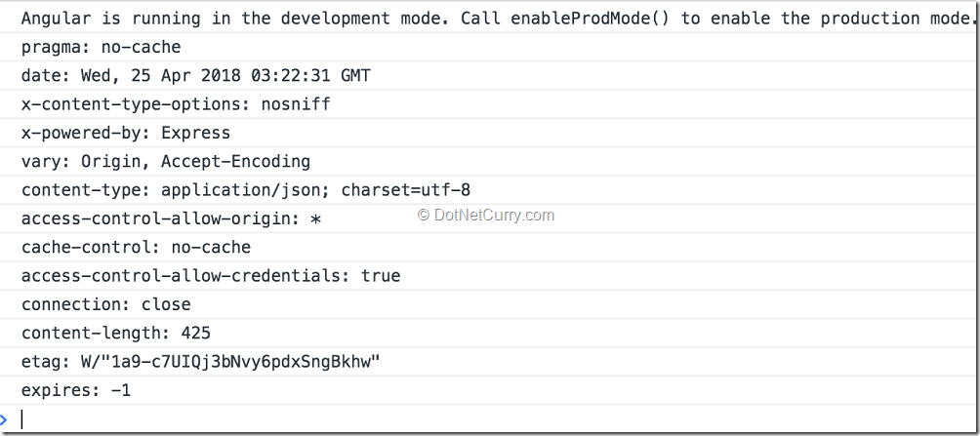This screenshot has width=980, height=436.
Task: Click the x-content-type-options: nosniff entry
Action: pyautogui.click(x=176, y=104)
